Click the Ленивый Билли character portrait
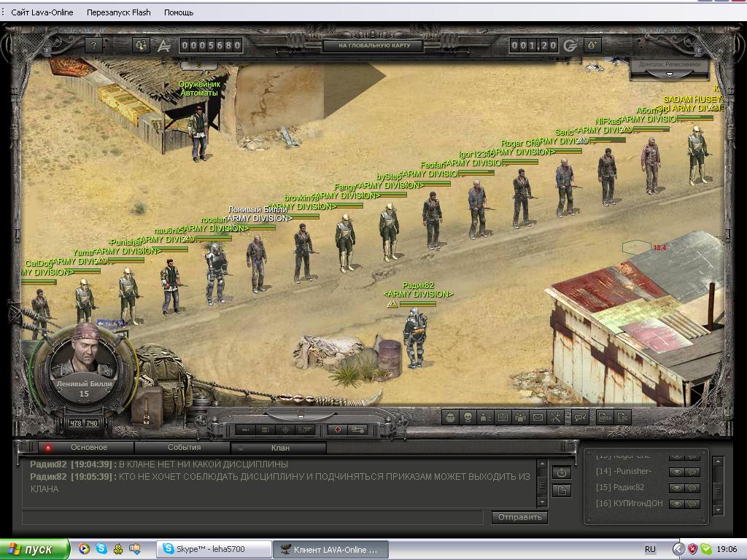 tap(85, 352)
